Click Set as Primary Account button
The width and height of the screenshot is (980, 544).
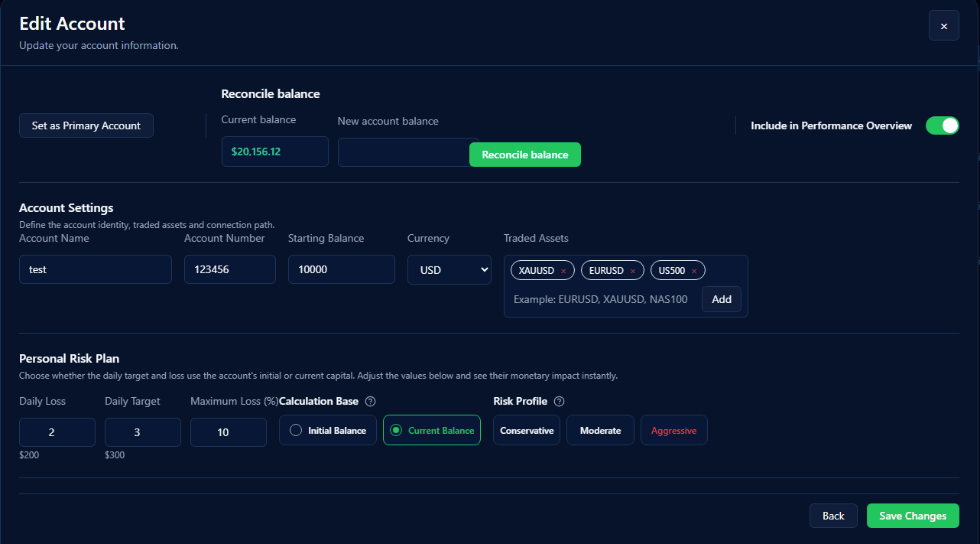[86, 125]
